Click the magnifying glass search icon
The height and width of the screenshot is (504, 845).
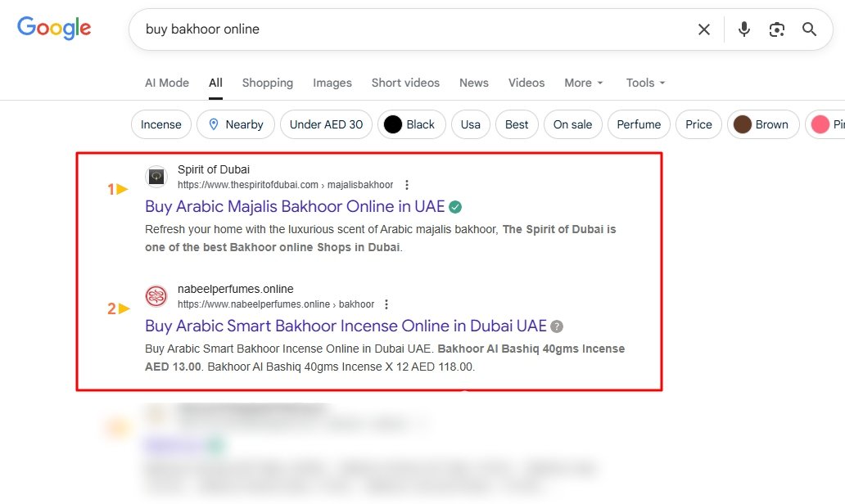809,29
